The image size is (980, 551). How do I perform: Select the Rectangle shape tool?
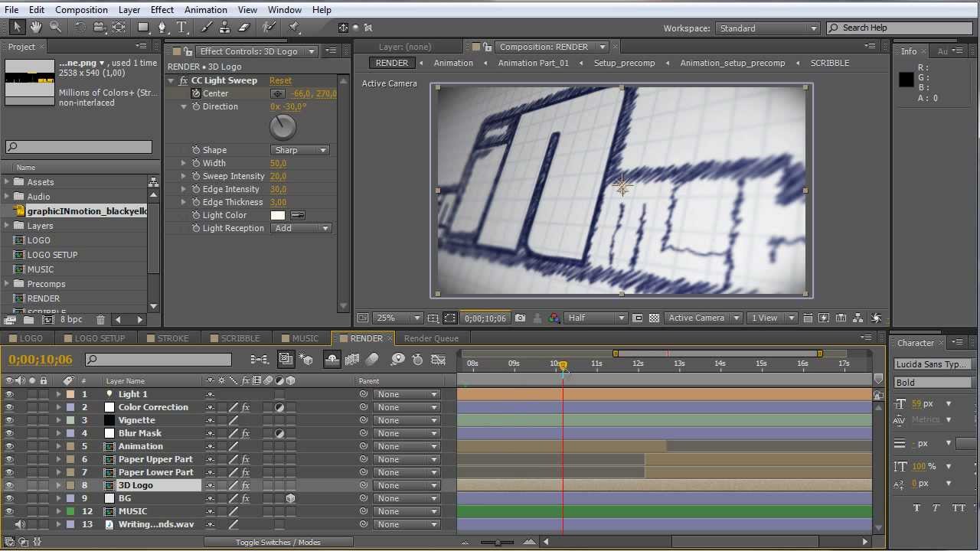(x=142, y=27)
